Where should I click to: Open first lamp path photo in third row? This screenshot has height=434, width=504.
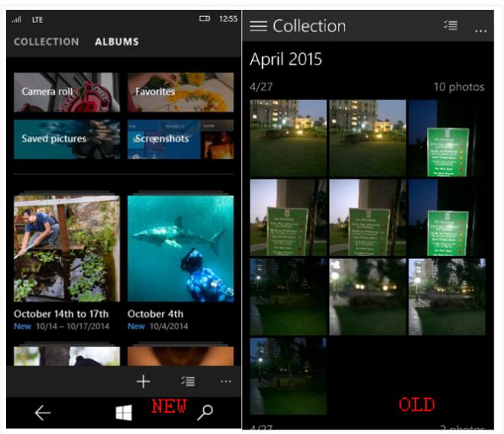[x=289, y=296]
